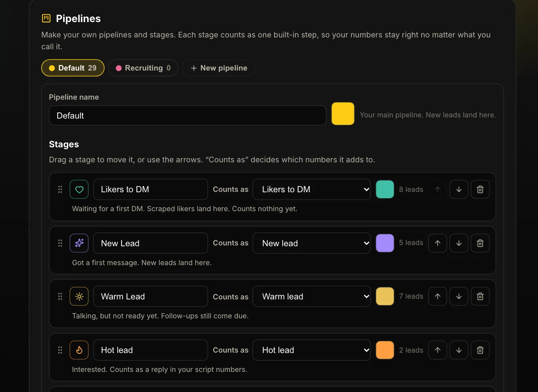Click the '5 leads' count text
538x392 pixels.
pyautogui.click(x=411, y=243)
